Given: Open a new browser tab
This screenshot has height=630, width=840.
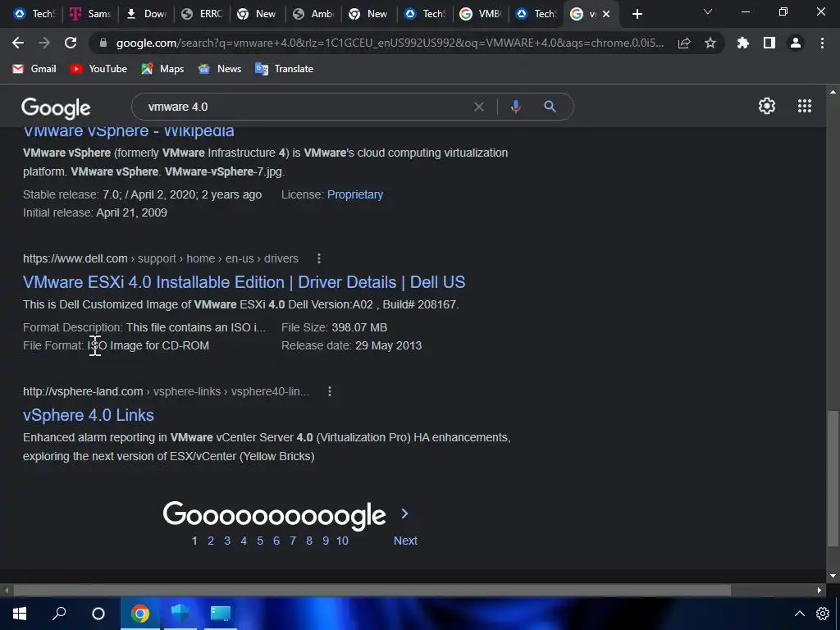Looking at the screenshot, I should pos(637,15).
